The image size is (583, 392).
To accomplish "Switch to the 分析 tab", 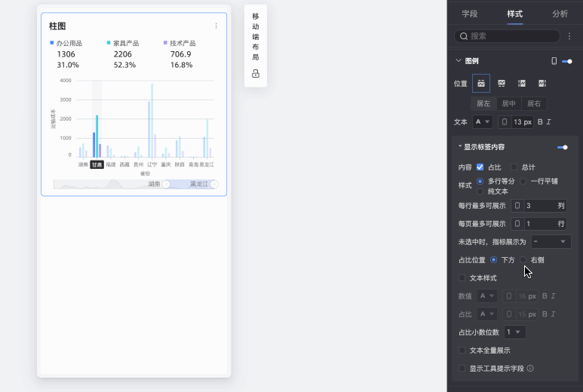I will click(560, 14).
